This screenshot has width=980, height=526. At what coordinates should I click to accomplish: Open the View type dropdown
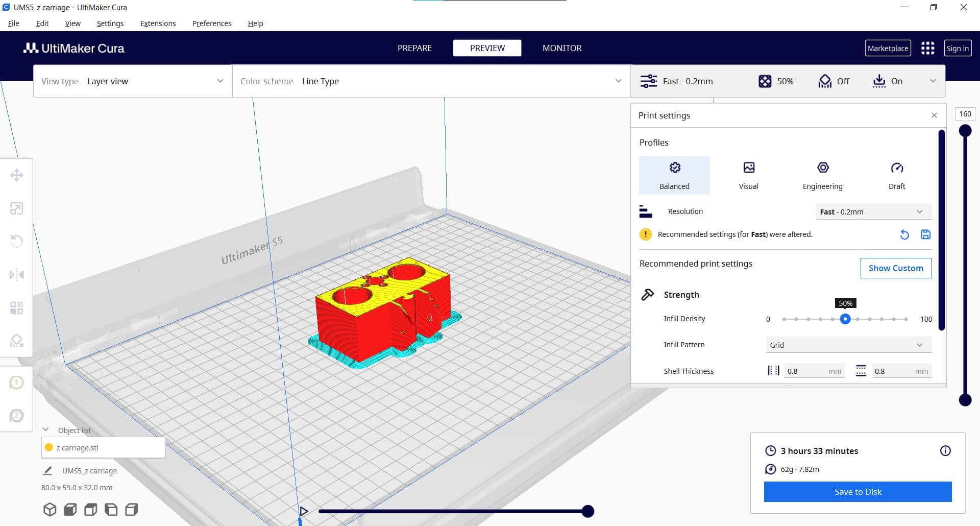(x=133, y=81)
